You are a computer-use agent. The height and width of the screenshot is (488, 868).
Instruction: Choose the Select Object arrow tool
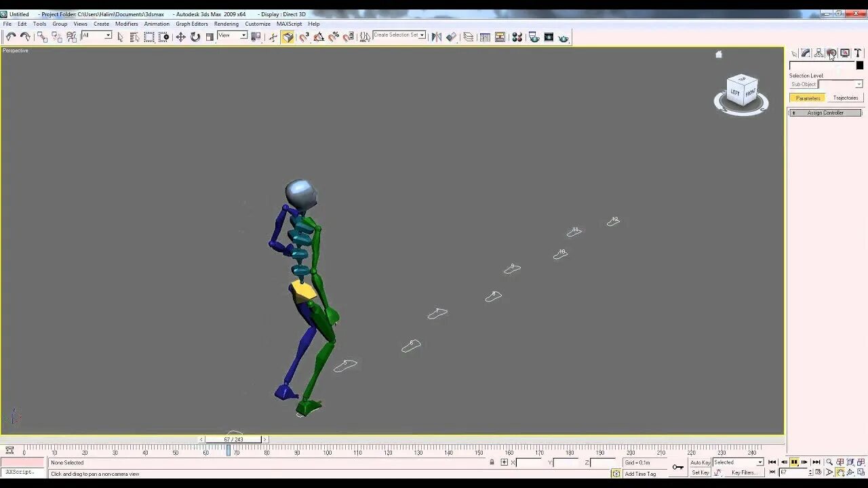120,37
